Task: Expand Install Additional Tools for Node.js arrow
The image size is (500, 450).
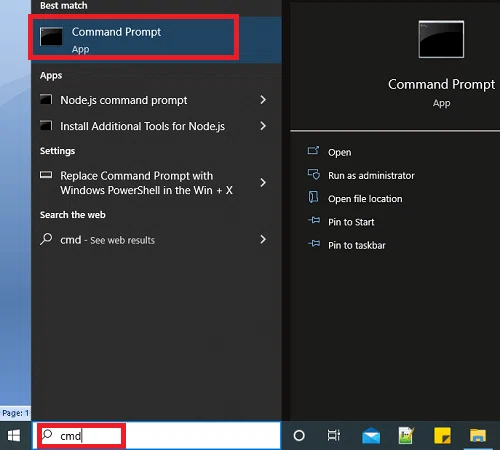Action: pyautogui.click(x=263, y=126)
